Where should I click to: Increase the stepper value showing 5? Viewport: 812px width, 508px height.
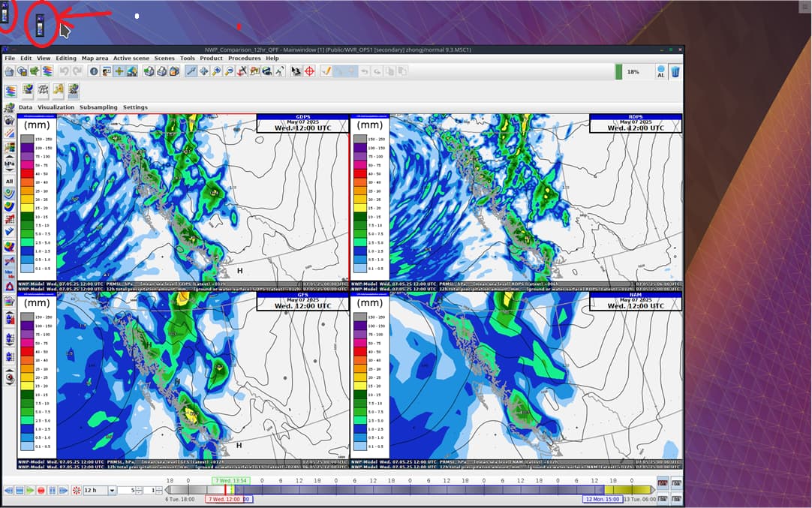coord(139,488)
